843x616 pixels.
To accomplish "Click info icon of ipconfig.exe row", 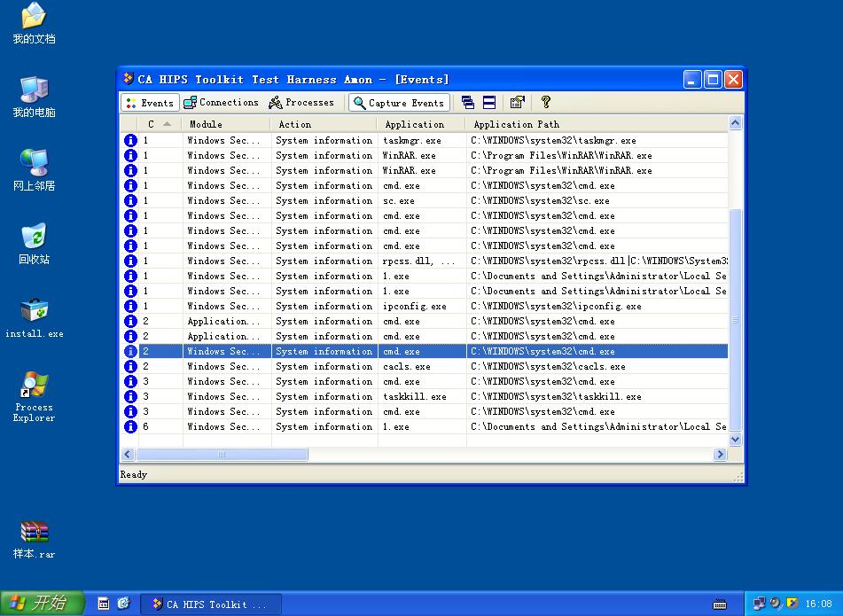I will tap(130, 306).
